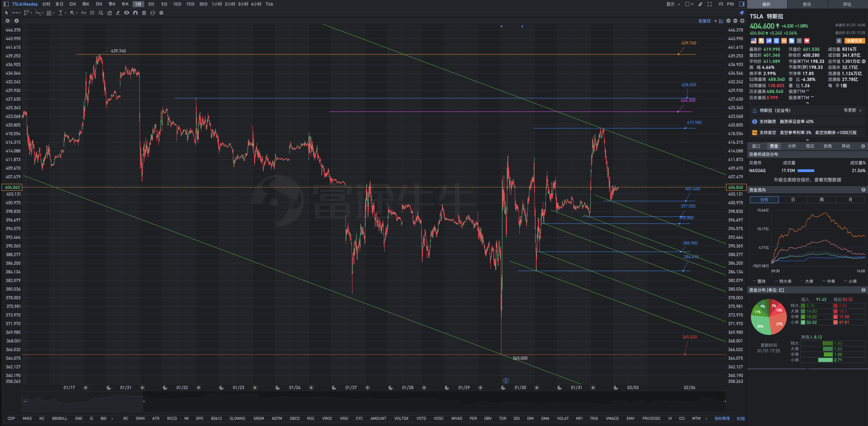Switch to the 评论 comments tab
The height and width of the screenshot is (426, 868).
(x=847, y=4)
